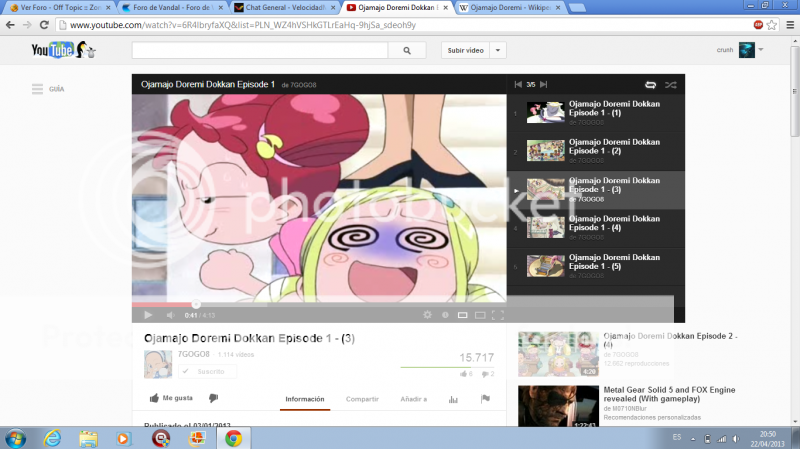Play Ojamajo Doremi Dokkan Episode 1 - (4)
The width and height of the screenshot is (800, 449).
(596, 228)
